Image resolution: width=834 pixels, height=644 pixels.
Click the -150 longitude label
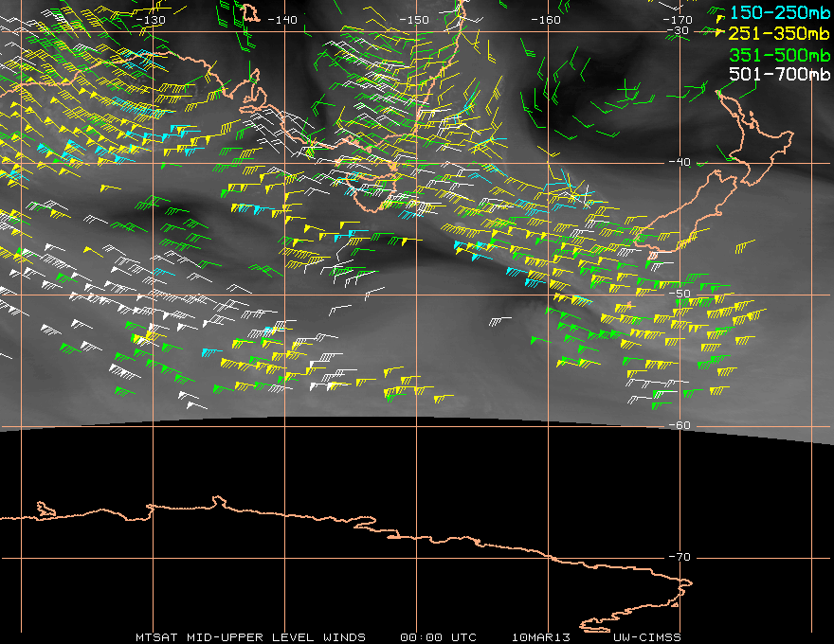click(x=413, y=20)
